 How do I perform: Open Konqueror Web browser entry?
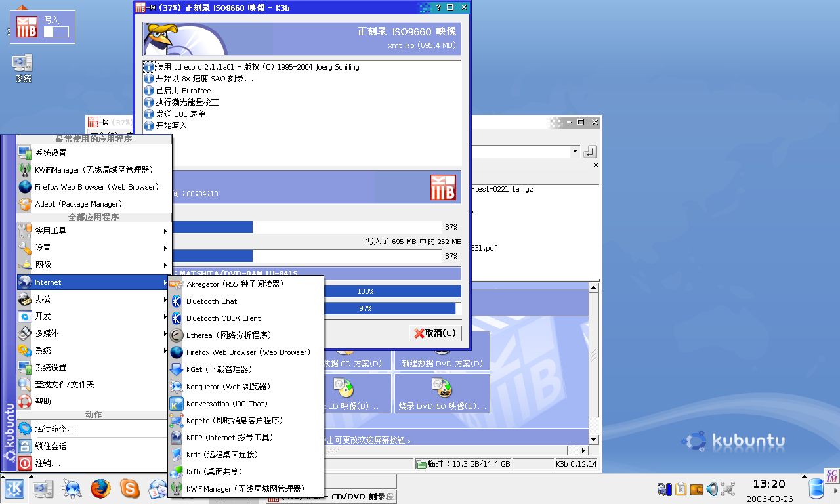pyautogui.click(x=246, y=387)
